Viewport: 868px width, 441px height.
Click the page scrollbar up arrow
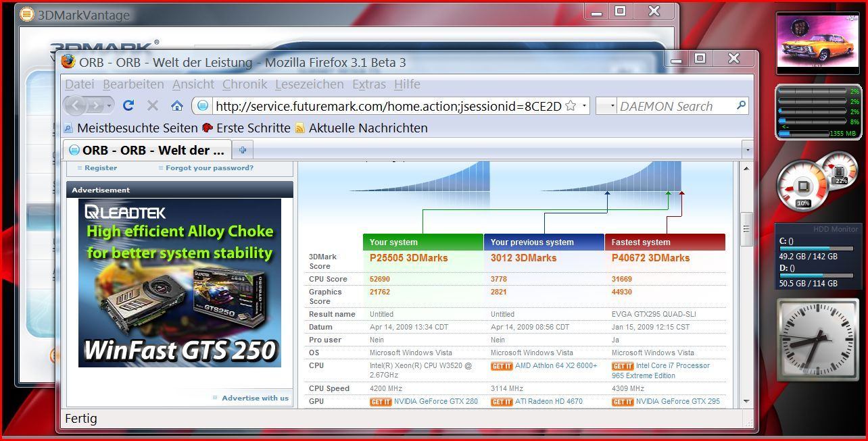pos(746,168)
